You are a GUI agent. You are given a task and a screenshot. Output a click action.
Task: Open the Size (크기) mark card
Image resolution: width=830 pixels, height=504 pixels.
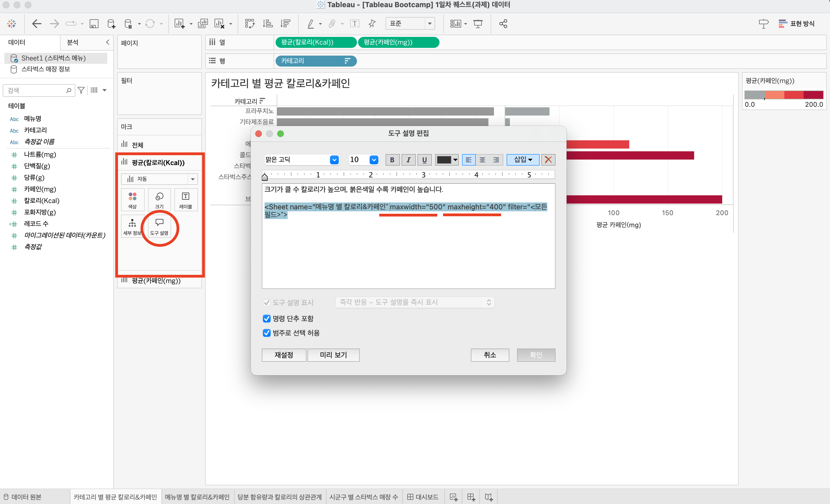pos(159,200)
